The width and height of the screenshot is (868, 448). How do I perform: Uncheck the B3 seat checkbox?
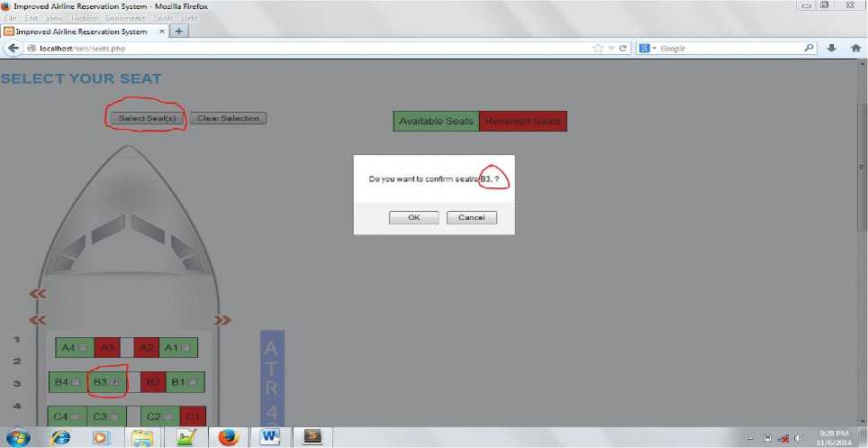(115, 382)
